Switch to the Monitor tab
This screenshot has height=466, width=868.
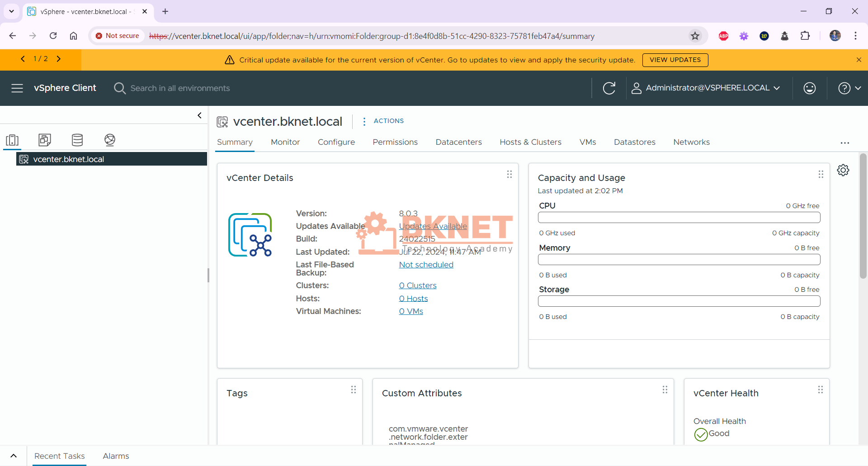[x=285, y=142]
